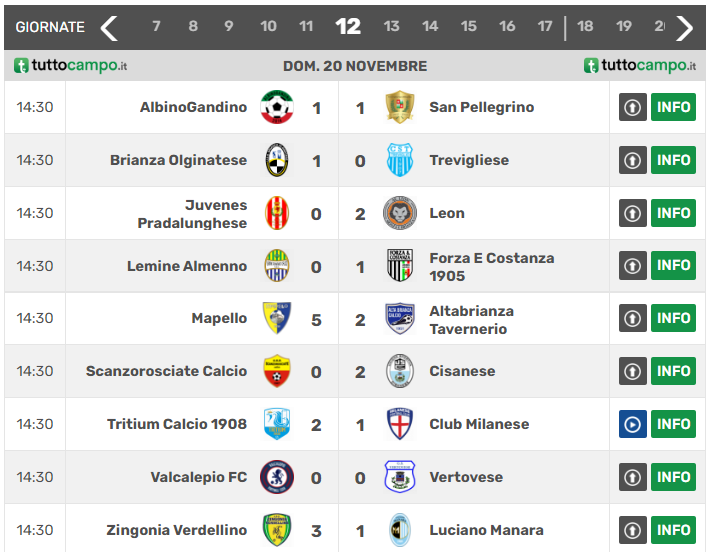The width and height of the screenshot is (711, 552).
Task: Open INFO for Brianza Olginatese match
Action: tap(673, 160)
